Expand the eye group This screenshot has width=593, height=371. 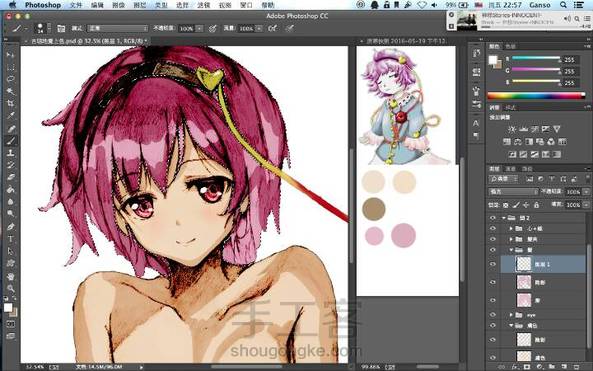tap(511, 314)
